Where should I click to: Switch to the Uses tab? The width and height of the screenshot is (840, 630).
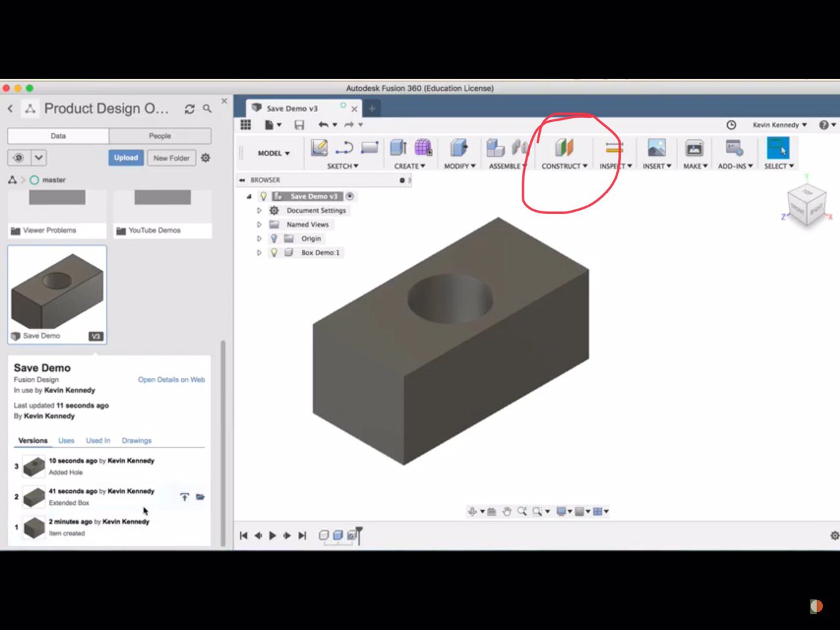[x=66, y=440]
